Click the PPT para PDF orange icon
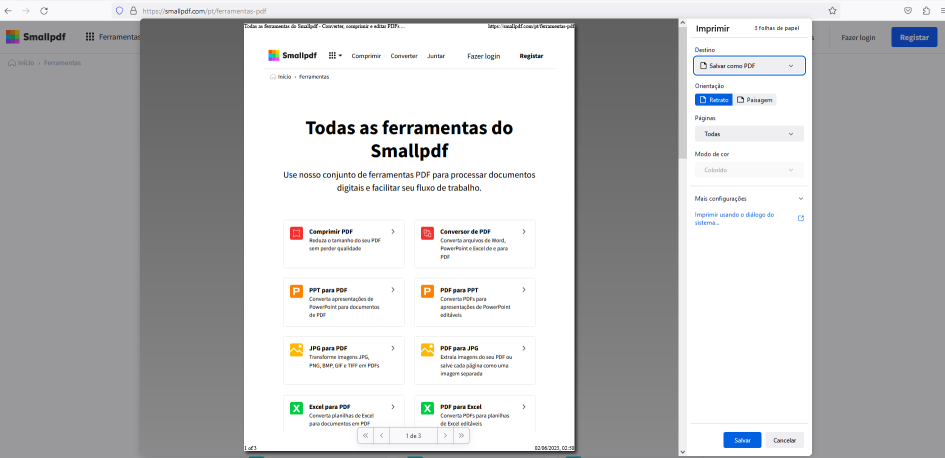 tap(296, 292)
